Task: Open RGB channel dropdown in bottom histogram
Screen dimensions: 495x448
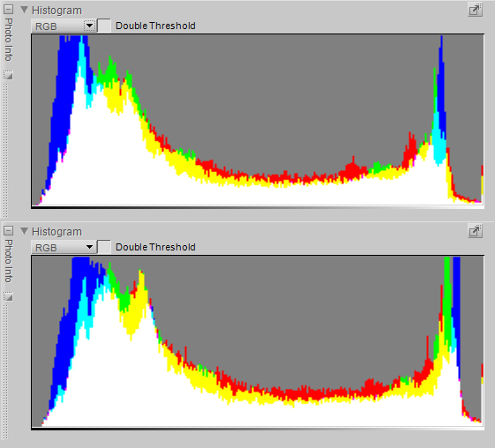Action: click(x=64, y=247)
